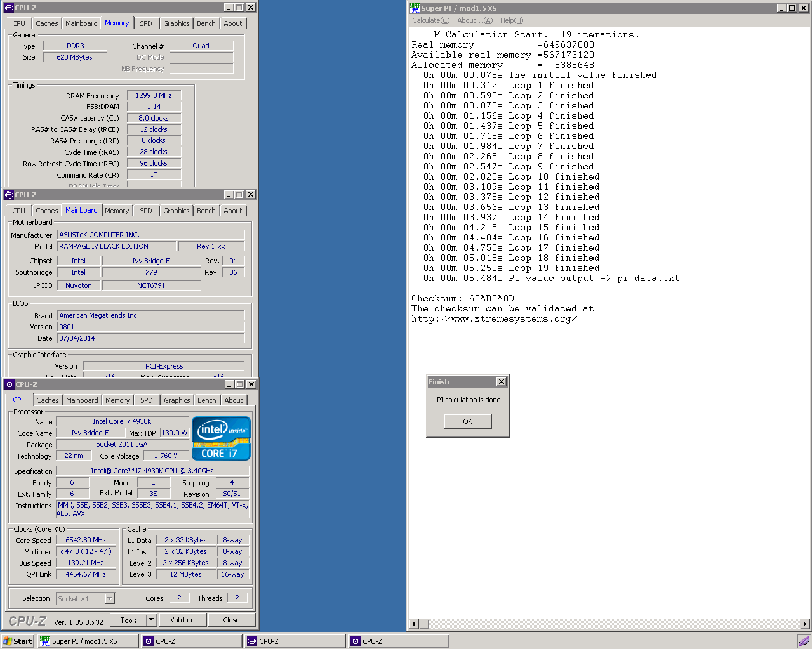Screen dimensions: 812x649
Task: Select Bench tab in top Memory CPU-Z window
Action: (206, 23)
